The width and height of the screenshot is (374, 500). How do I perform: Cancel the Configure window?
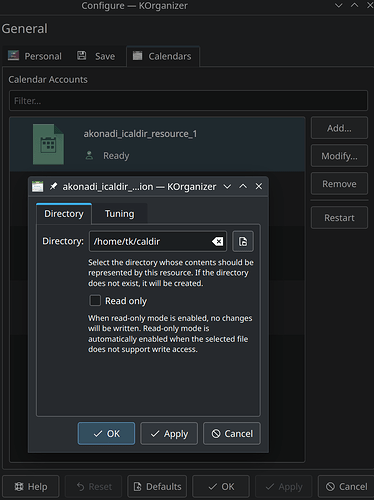[x=346, y=486]
